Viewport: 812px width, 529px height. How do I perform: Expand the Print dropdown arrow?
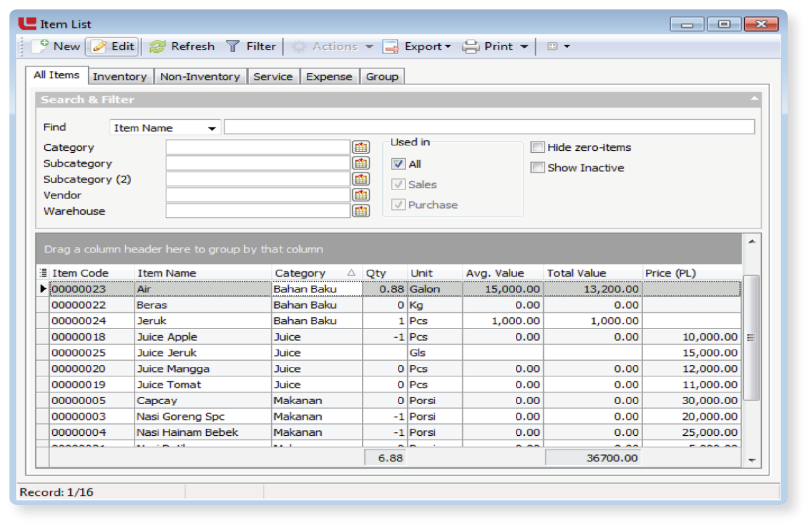tap(524, 47)
